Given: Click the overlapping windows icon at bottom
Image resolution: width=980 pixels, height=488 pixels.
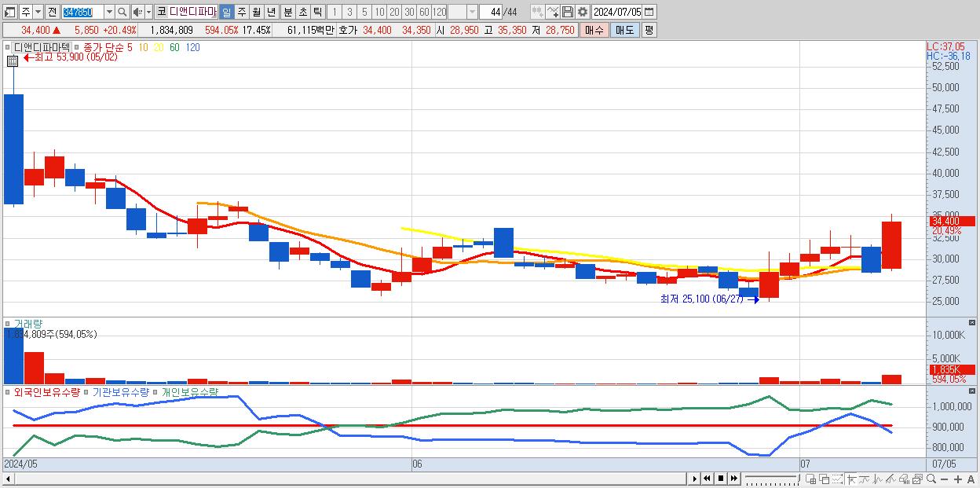Looking at the screenshot, I should tap(824, 479).
